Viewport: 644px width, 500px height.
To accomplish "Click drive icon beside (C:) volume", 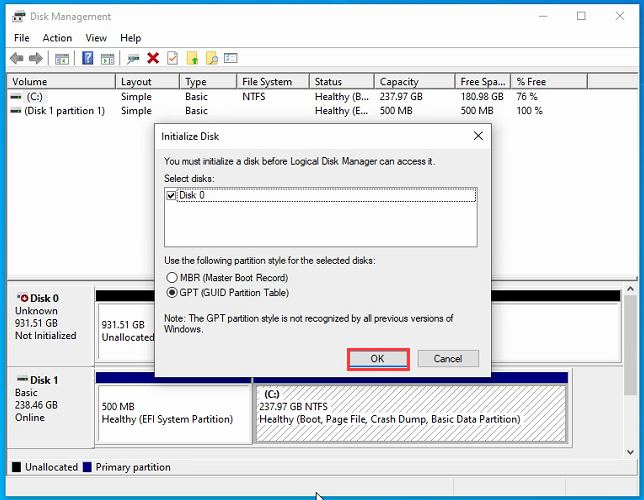I will 16,97.
